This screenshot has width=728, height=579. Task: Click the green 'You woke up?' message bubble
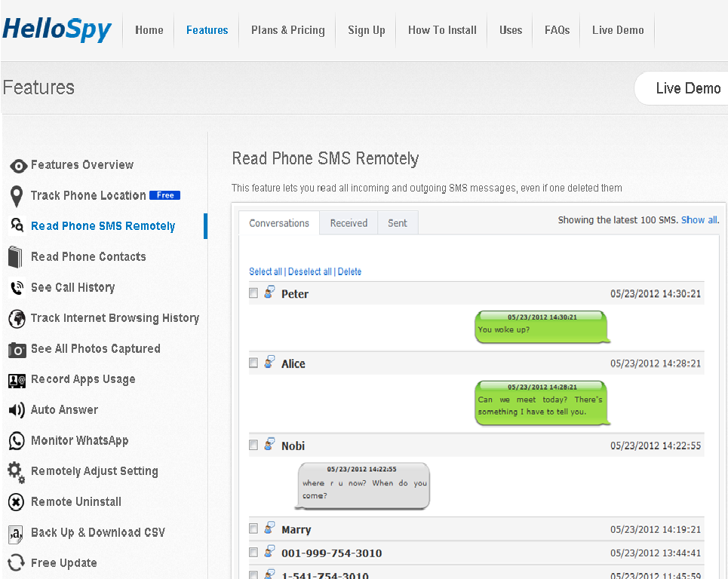coord(542,327)
